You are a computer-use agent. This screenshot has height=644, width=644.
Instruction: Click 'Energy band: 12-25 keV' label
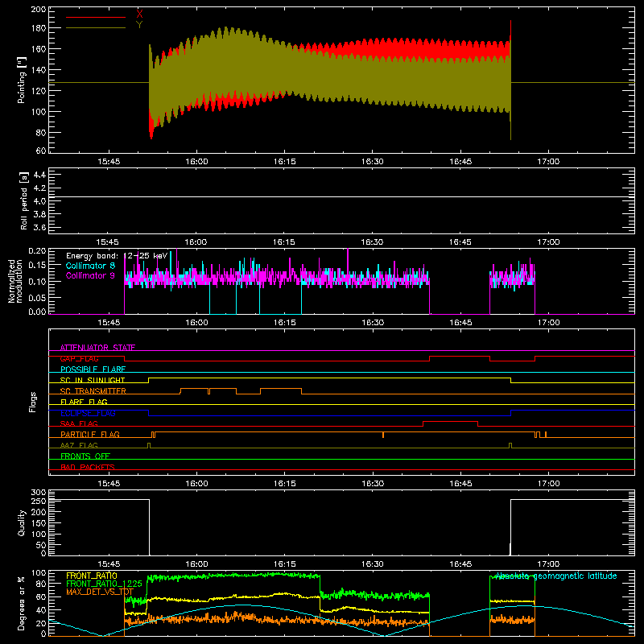(x=117, y=256)
